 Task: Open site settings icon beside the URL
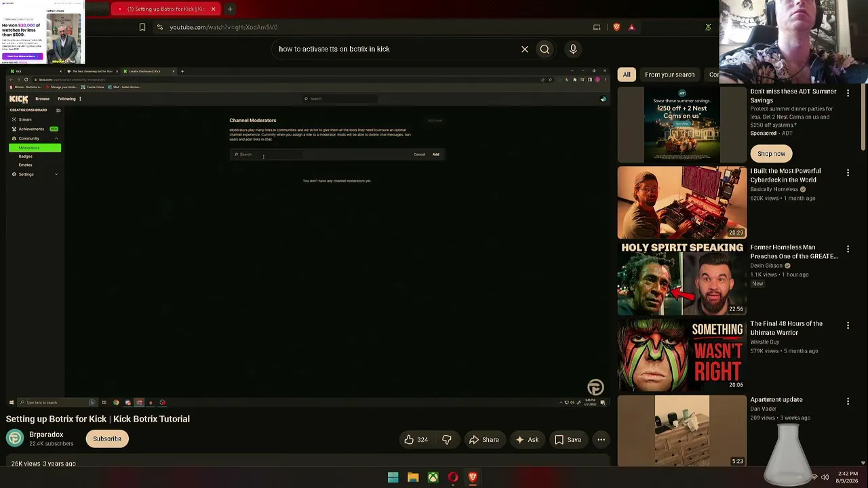click(x=159, y=27)
